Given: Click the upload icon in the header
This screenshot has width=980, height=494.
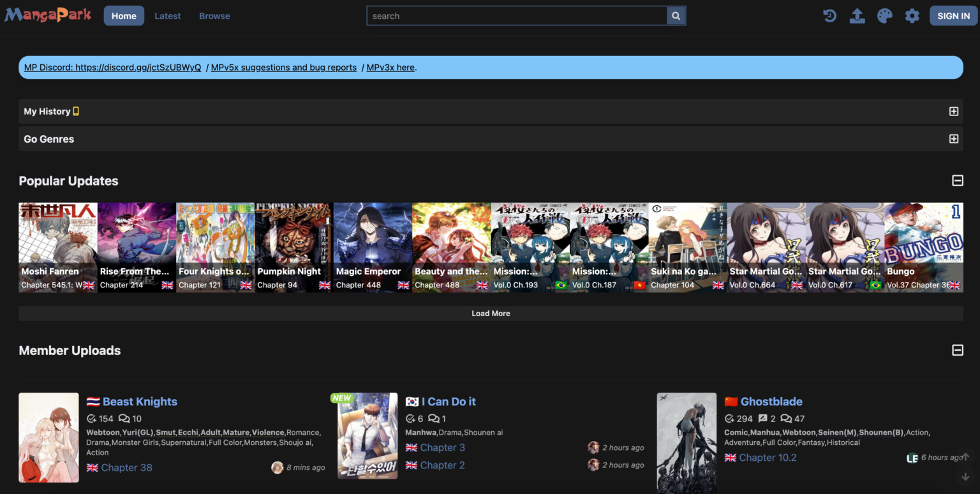Looking at the screenshot, I should pyautogui.click(x=857, y=15).
